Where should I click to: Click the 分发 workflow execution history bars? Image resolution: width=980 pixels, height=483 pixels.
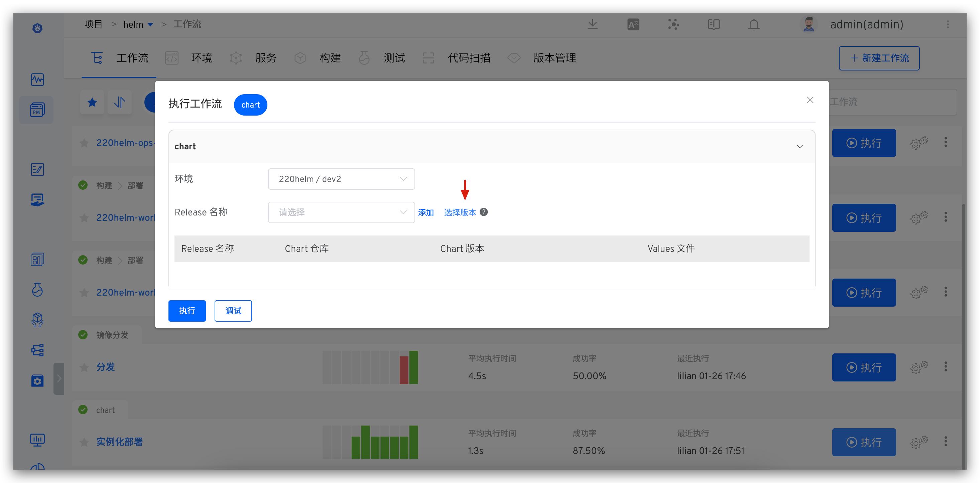pyautogui.click(x=370, y=367)
